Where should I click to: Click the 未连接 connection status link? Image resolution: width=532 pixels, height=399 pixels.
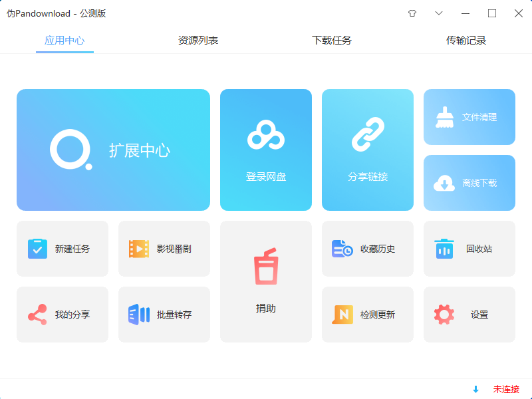coord(505,389)
